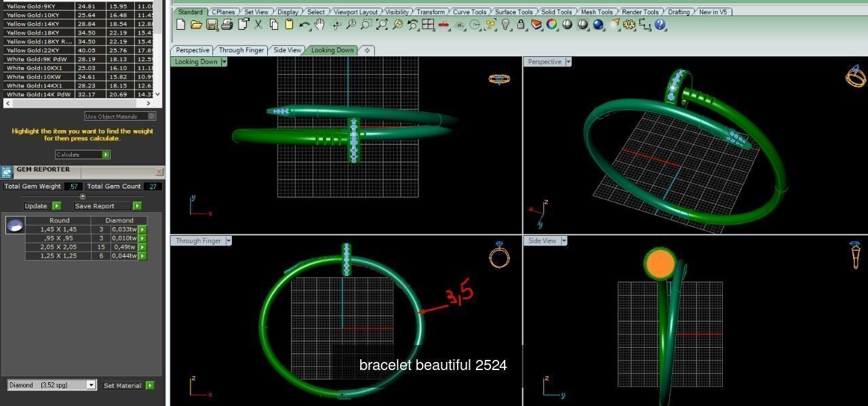This screenshot has height=406, width=868.
Task: Open the Side View viewport title menu
Action: (x=564, y=241)
